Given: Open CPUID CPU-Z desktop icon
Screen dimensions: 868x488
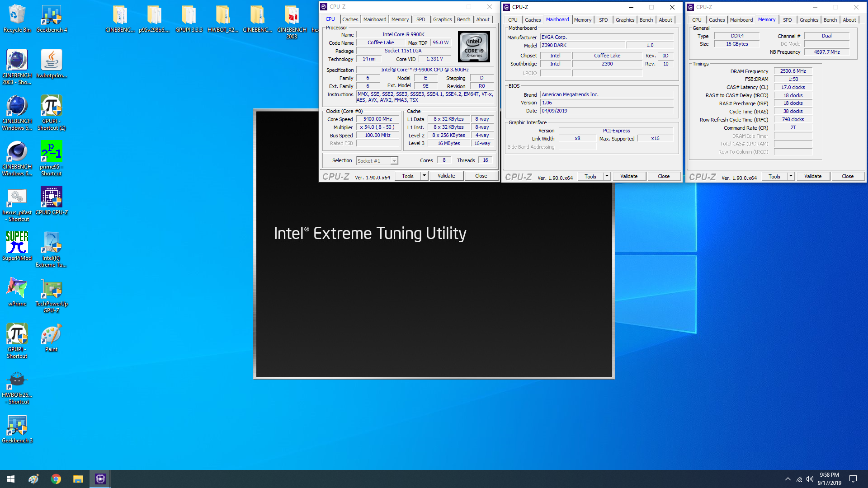Looking at the screenshot, I should 52,201.
